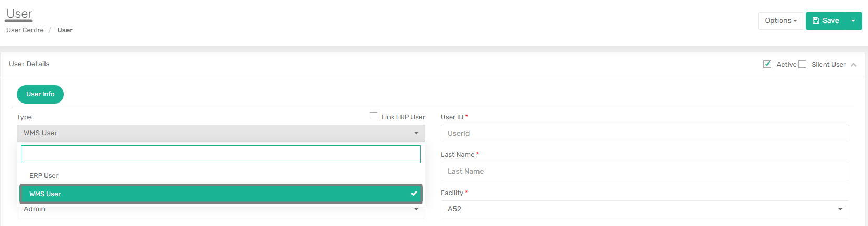The height and width of the screenshot is (226, 868).
Task: Click the User breadcrumb item
Action: pos(65,30)
